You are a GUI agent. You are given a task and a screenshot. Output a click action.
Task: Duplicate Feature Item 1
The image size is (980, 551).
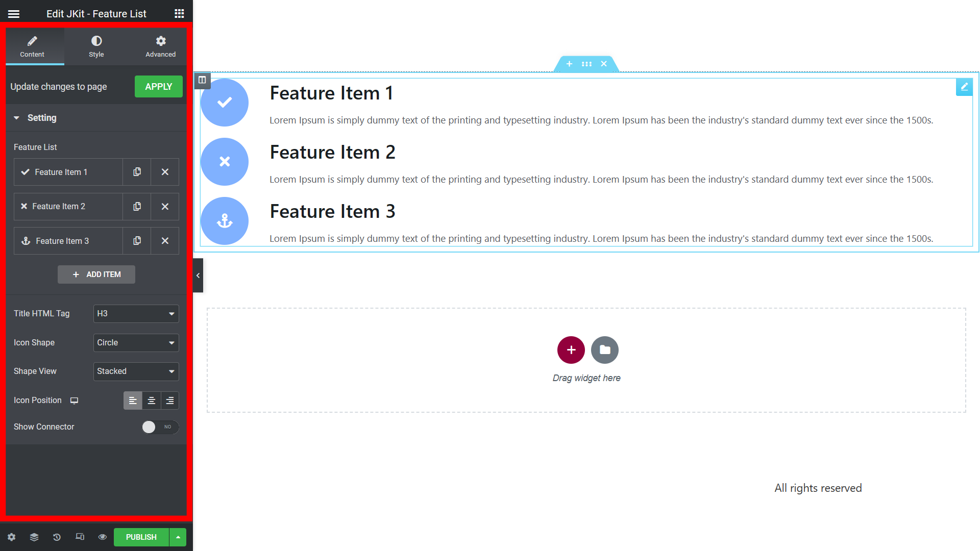click(137, 172)
